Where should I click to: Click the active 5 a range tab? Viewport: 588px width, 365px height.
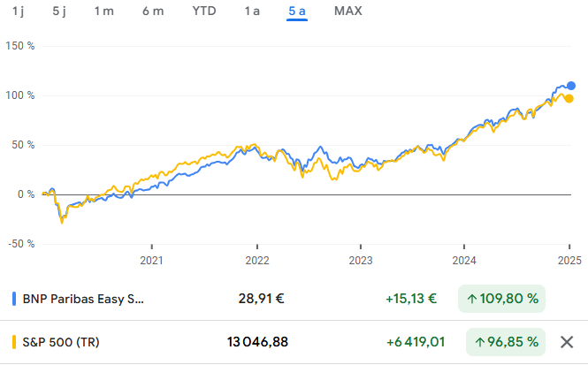[x=296, y=11]
